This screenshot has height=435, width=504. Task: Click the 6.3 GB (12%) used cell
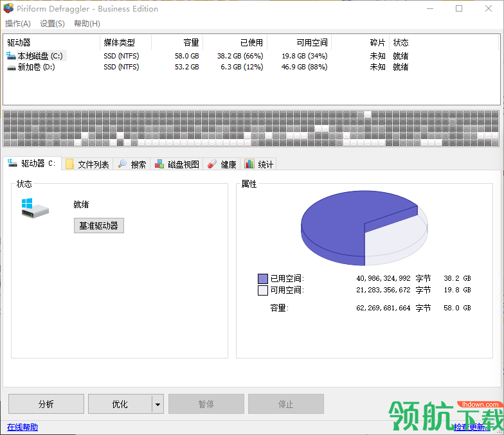[242, 67]
